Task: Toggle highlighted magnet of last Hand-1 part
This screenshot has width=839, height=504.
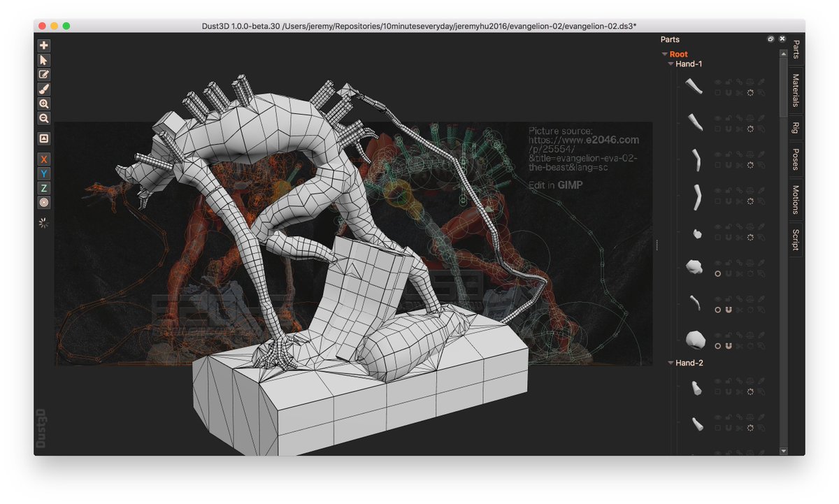Action: tap(729, 347)
